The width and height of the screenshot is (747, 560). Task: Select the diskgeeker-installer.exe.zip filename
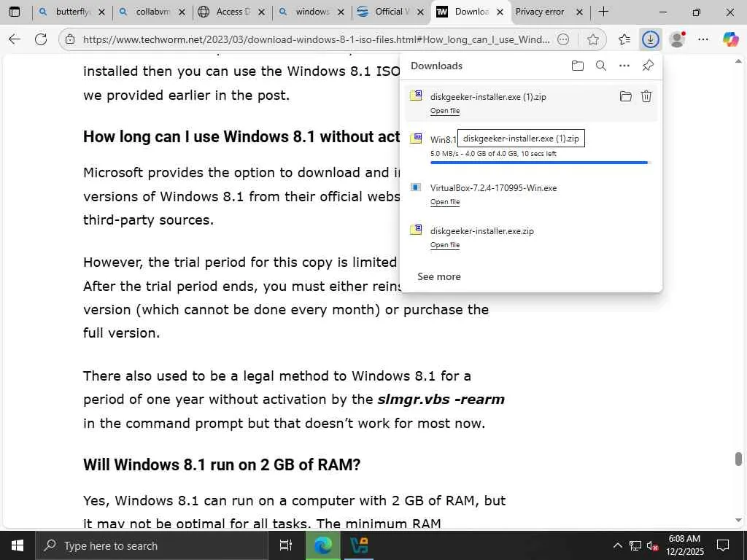click(x=482, y=231)
